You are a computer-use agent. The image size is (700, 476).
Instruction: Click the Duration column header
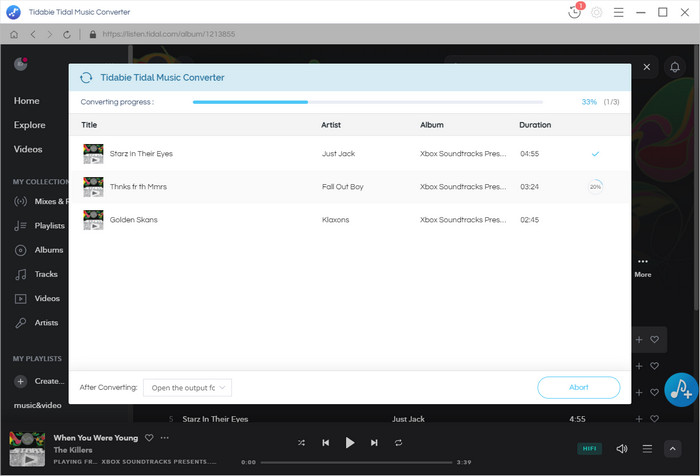(x=535, y=125)
